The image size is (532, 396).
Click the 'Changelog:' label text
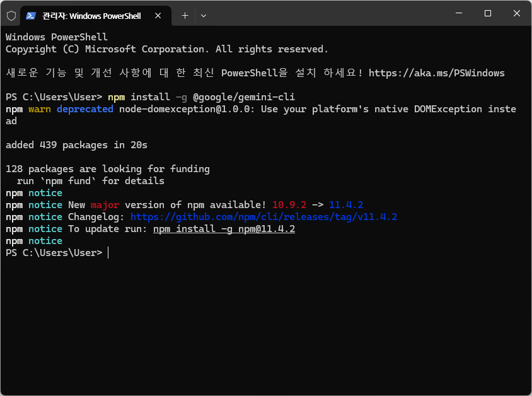pyautogui.click(x=96, y=217)
